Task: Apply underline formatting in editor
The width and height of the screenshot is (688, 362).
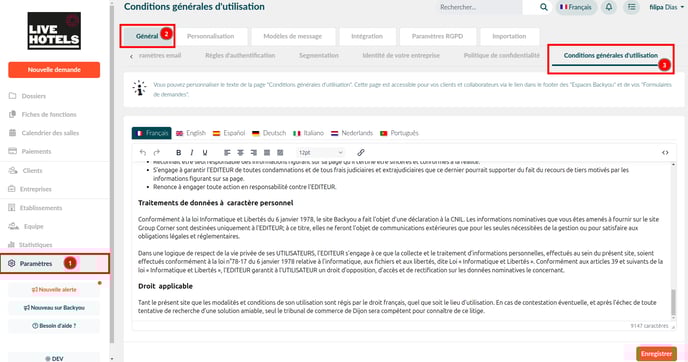Action: 205,153
